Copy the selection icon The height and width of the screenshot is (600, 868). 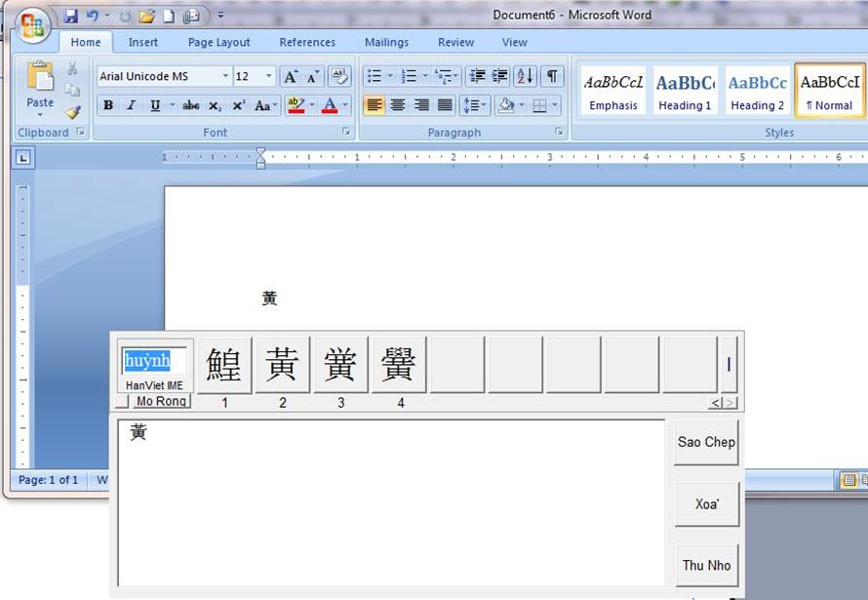pos(72,90)
